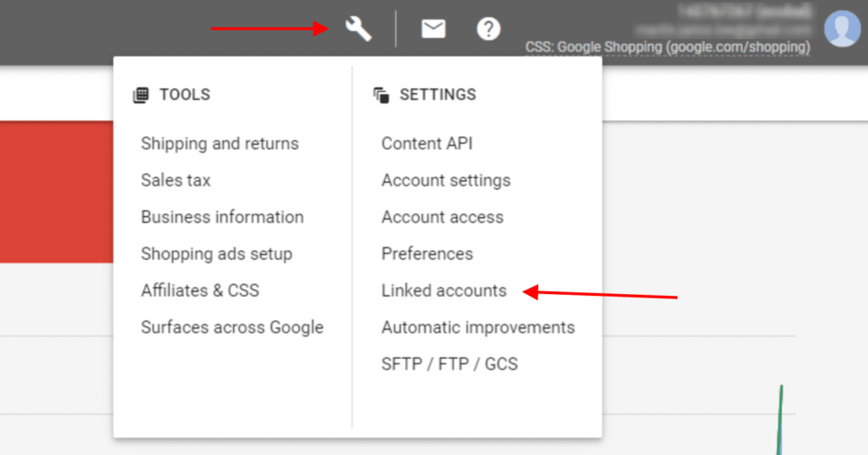Image resolution: width=868 pixels, height=455 pixels.
Task: Open SFTP / FTP / GCS settings
Action: point(449,364)
